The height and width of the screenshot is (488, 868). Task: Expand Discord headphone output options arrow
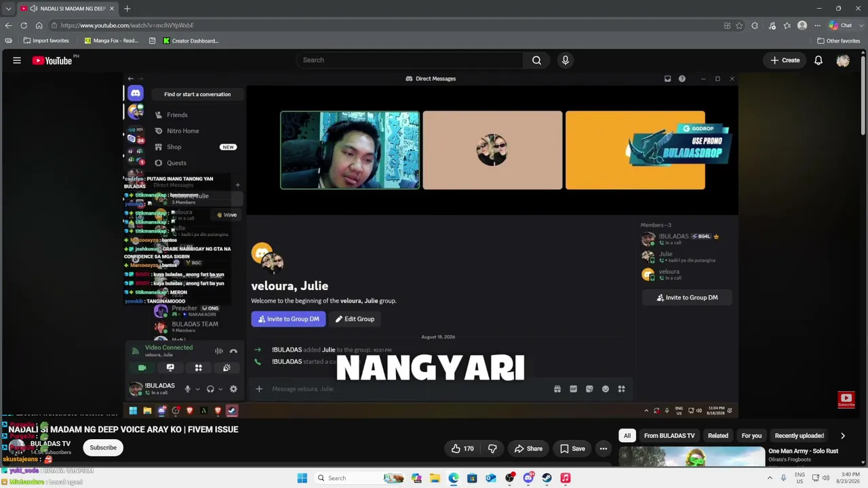[x=220, y=389]
